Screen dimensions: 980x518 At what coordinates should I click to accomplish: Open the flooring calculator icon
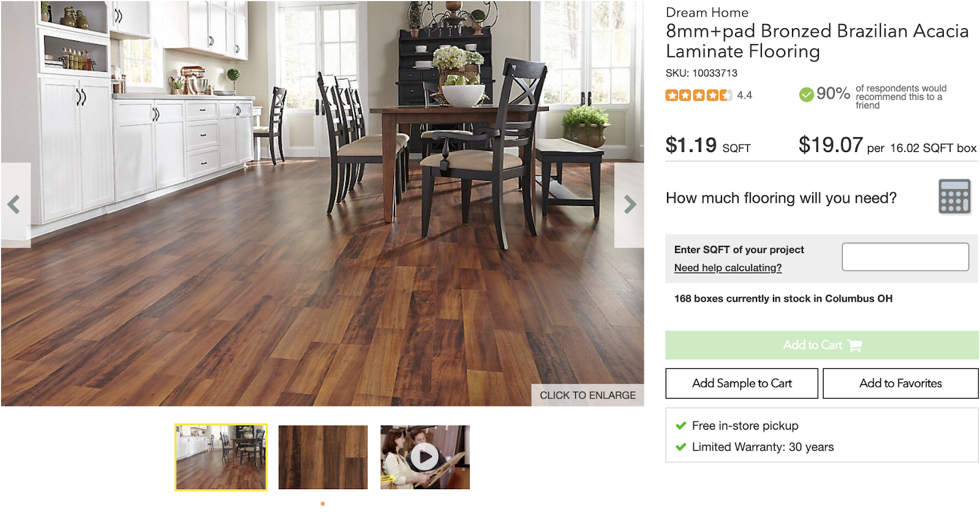(x=954, y=197)
